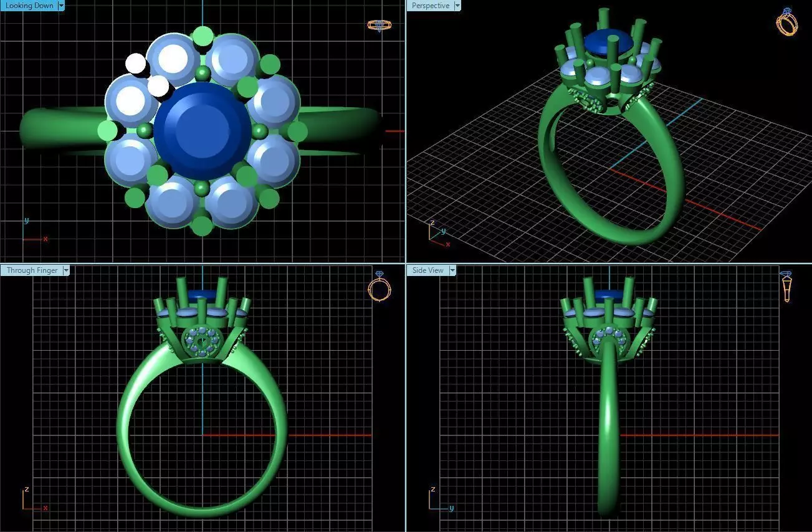Click the orange ring icon in Side View
This screenshot has height=532, width=812.
786,287
